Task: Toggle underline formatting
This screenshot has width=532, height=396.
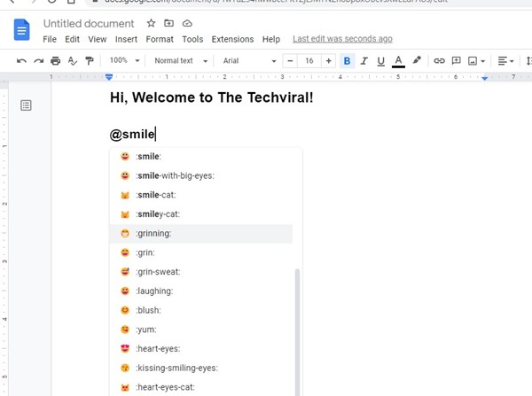Action: 381,61
